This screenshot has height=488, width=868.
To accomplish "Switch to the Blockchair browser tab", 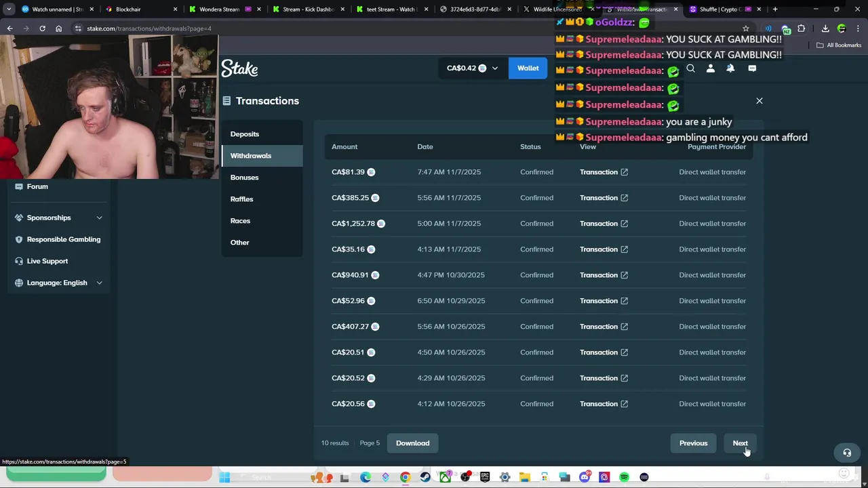I will 142,9.
